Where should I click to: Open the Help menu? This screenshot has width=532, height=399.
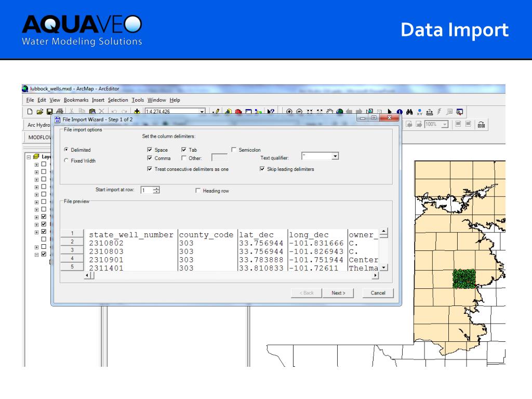(x=175, y=100)
